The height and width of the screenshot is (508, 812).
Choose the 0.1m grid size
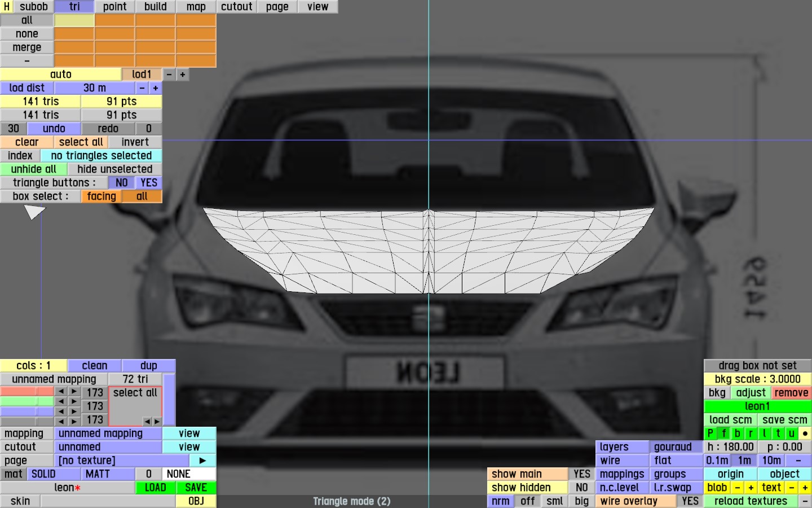pos(717,461)
